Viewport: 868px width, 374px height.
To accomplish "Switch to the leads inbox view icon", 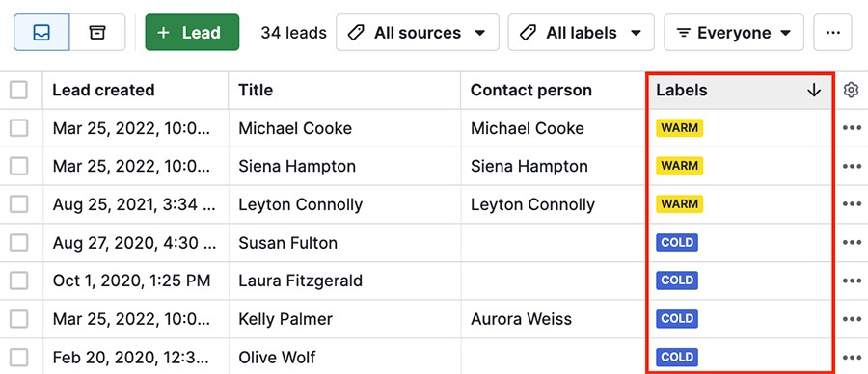I will point(41,33).
